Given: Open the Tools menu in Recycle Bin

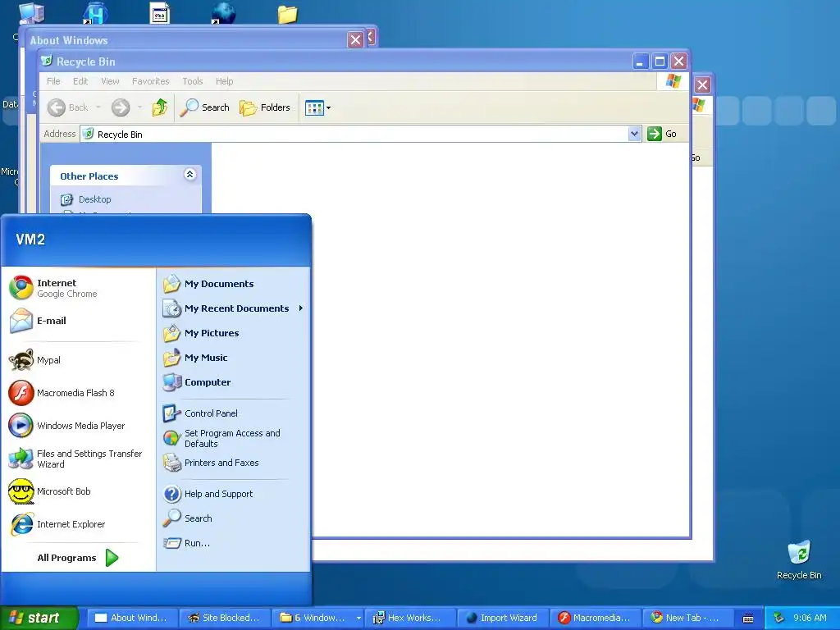Looking at the screenshot, I should click(x=192, y=81).
